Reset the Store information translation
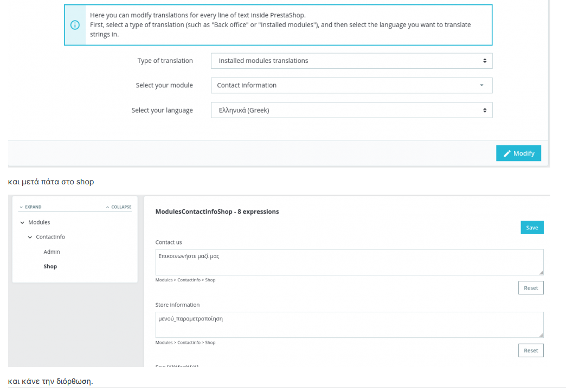Screen dimensions: 566x392 530,351
